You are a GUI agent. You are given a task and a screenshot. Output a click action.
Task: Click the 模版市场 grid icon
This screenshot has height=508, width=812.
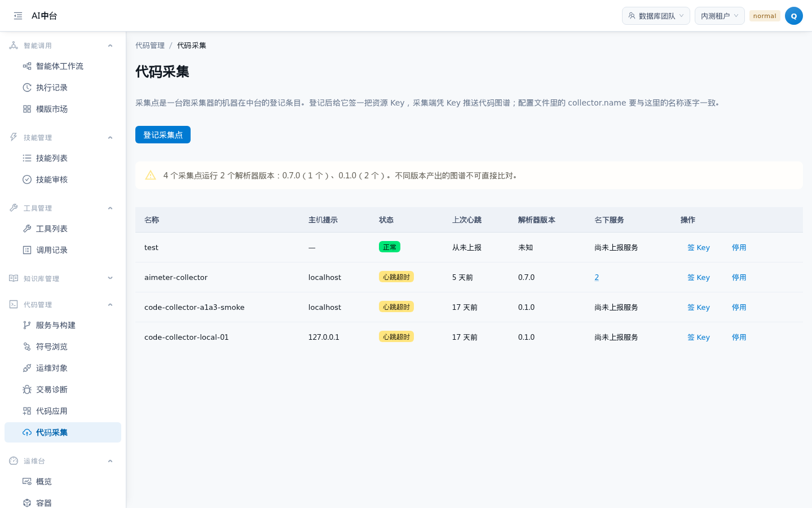[x=27, y=109]
